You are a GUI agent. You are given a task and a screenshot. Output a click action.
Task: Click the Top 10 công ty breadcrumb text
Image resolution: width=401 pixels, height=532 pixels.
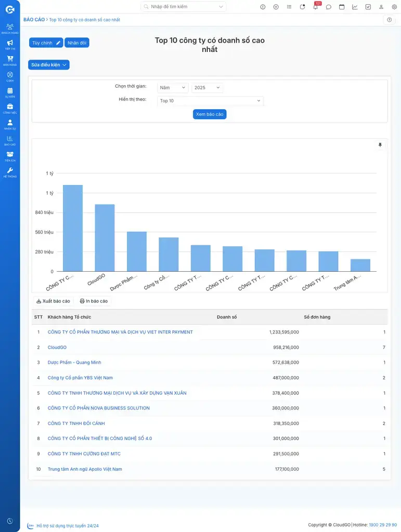(x=85, y=20)
